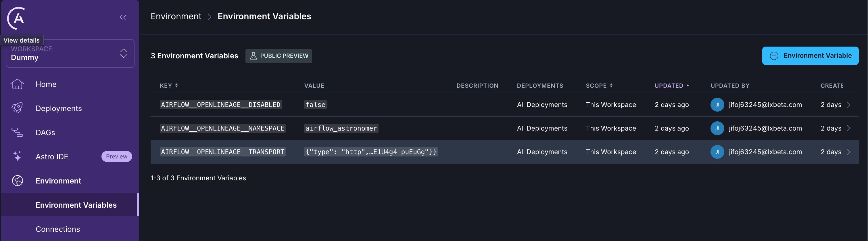Viewport: 868px width, 241px height.
Task: Click 1-3 of 3 Environment Variables text
Action: [198, 178]
